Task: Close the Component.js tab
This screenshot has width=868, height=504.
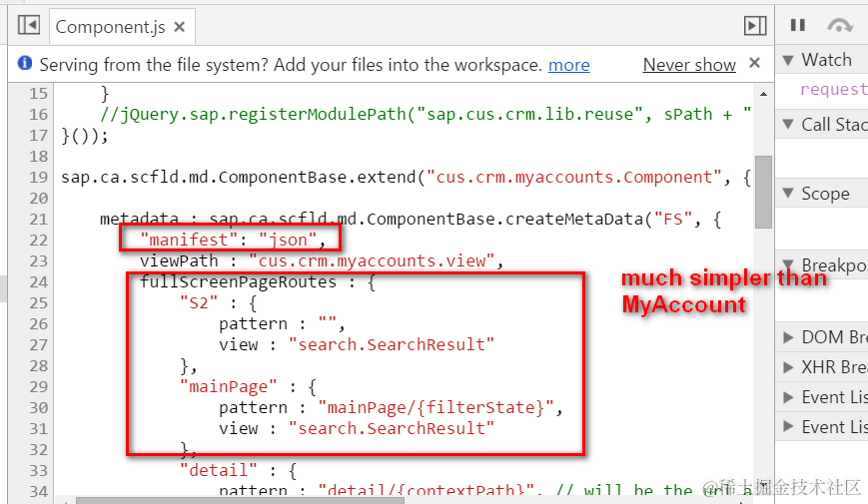Action: tap(180, 27)
